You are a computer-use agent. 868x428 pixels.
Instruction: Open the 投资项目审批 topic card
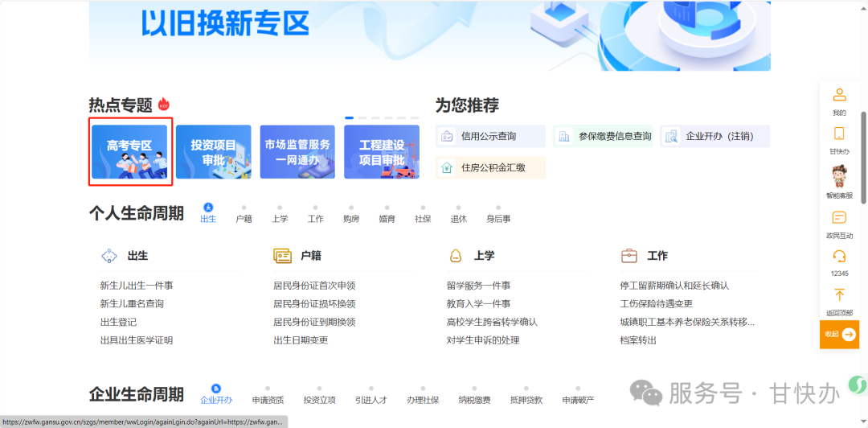tap(213, 151)
